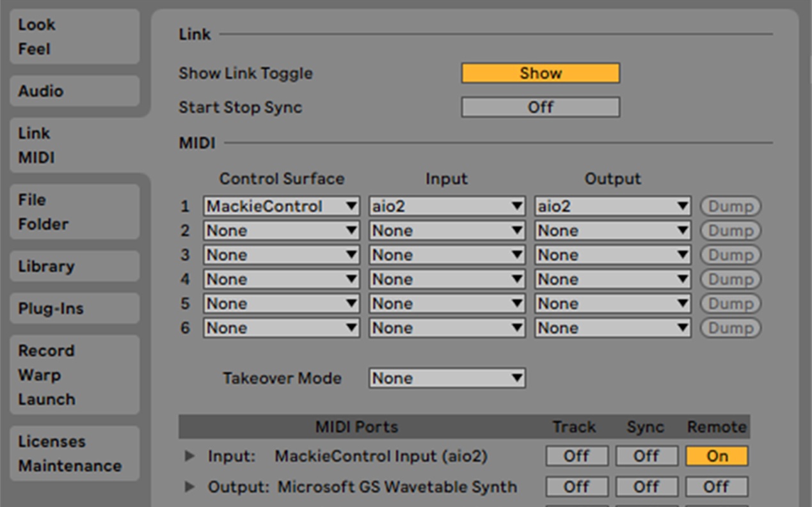Image resolution: width=812 pixels, height=507 pixels.
Task: Enable Sync for Microsoft GS Wavetable output
Action: coord(646,487)
